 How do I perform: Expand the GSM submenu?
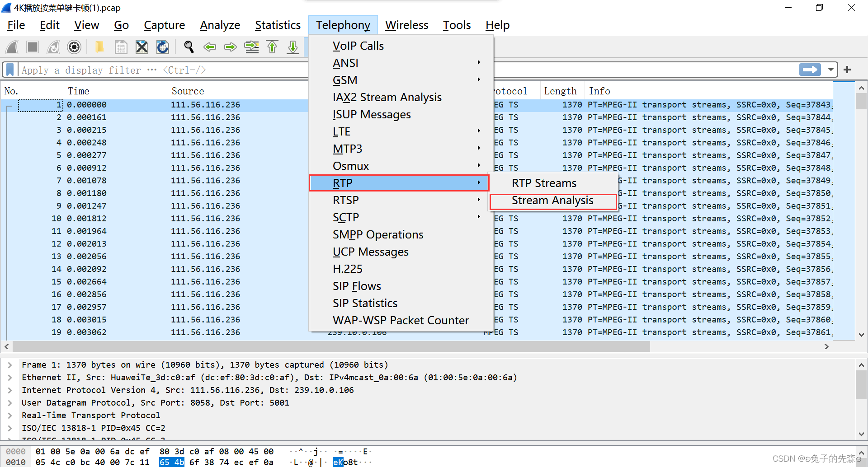401,80
